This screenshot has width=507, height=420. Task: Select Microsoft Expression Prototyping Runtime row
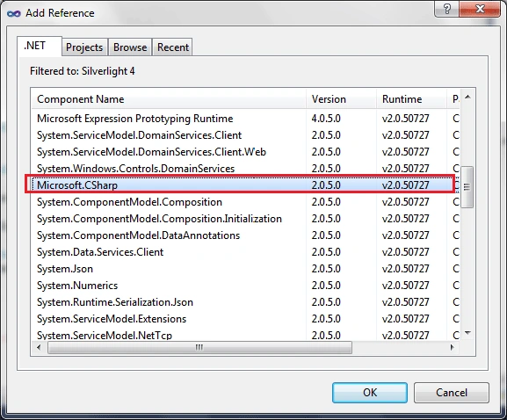246,119
